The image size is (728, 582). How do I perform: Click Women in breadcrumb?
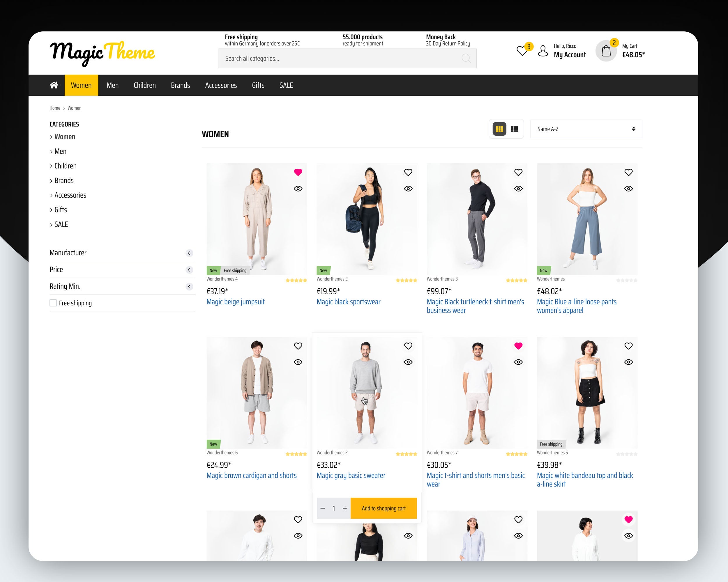coord(74,108)
